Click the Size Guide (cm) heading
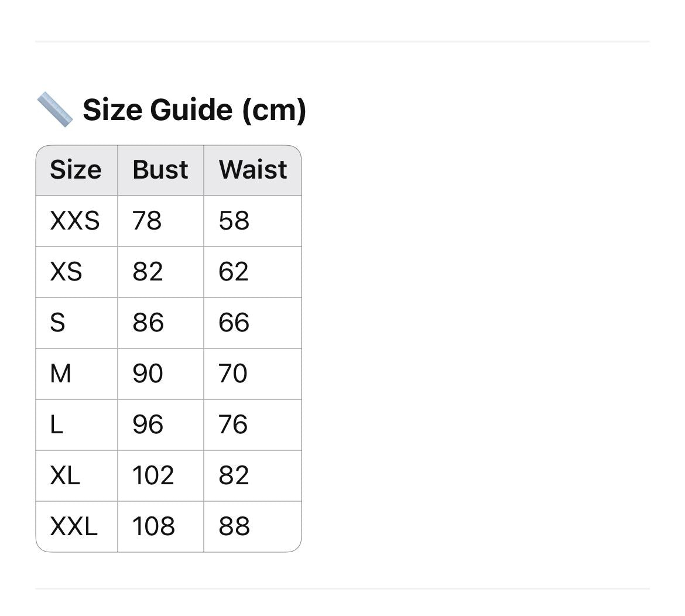Screen dimensions: 685x616 click(194, 109)
